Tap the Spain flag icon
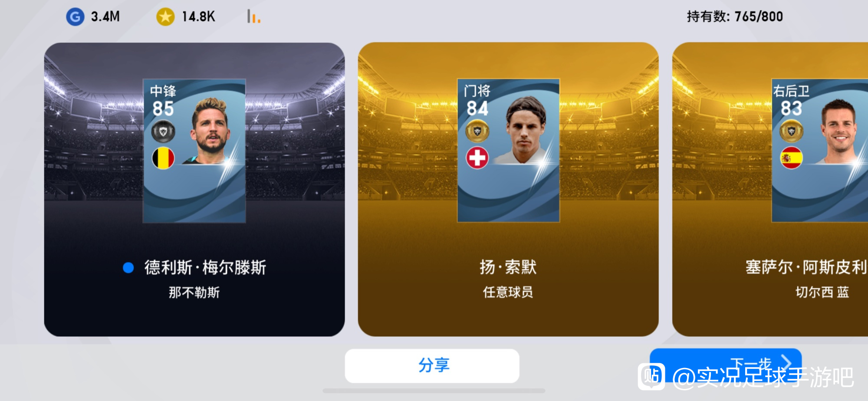This screenshot has width=868, height=401. (792, 158)
